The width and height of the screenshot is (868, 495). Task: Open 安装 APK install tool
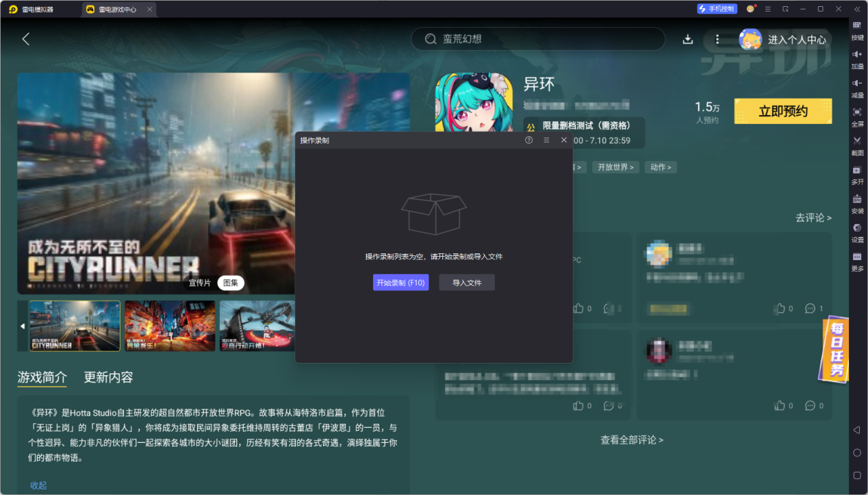pyautogui.click(x=857, y=203)
